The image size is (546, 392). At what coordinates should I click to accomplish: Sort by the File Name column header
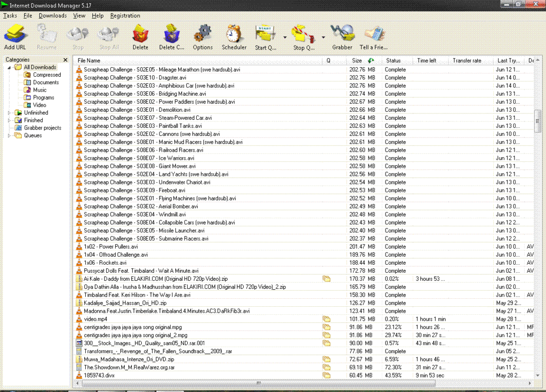(198, 61)
